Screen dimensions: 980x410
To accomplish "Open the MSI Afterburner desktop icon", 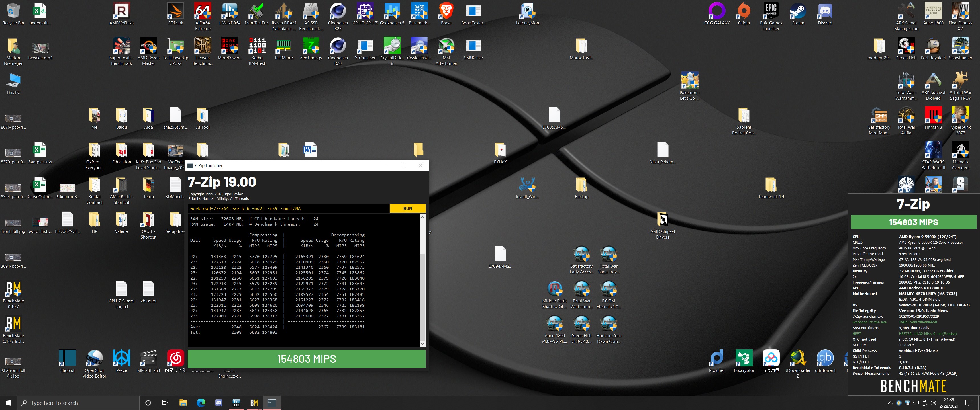I will [x=446, y=51].
